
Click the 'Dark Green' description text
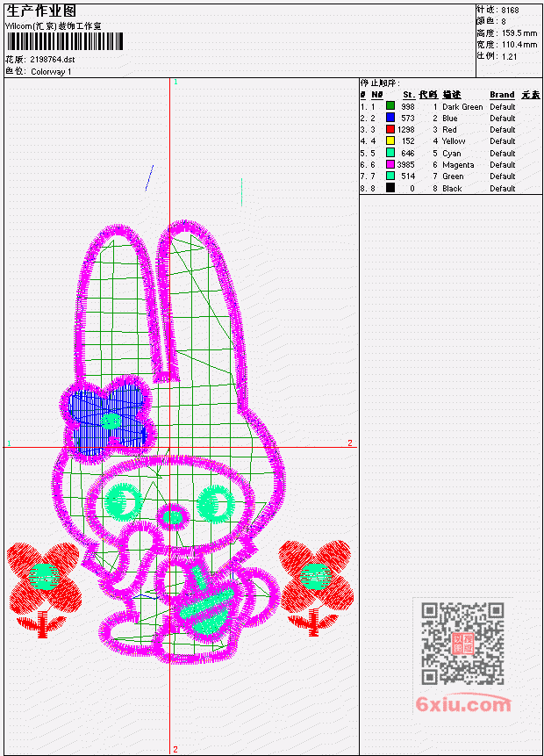[x=462, y=106]
